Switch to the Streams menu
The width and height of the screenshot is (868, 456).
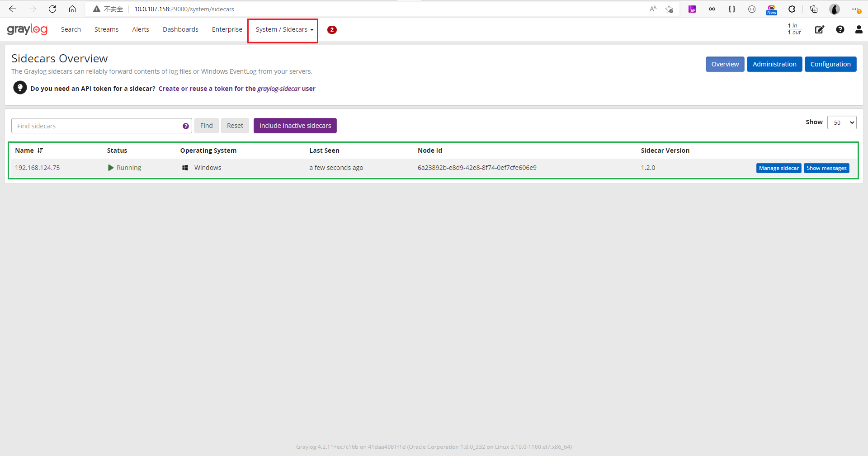tap(106, 29)
